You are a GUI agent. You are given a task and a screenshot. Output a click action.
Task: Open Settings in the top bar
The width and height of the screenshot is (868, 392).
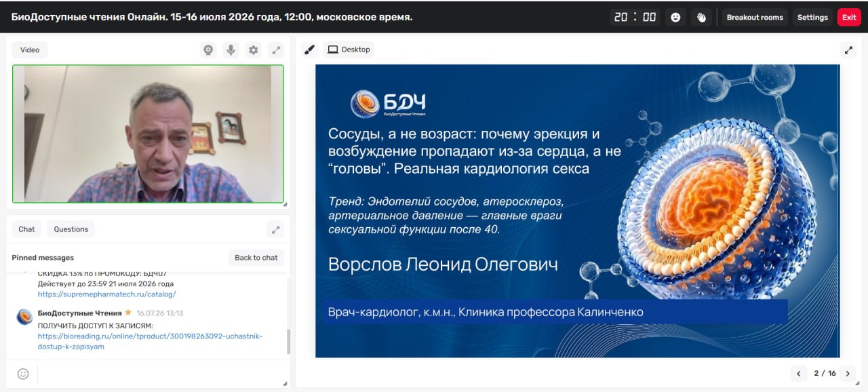[812, 18]
